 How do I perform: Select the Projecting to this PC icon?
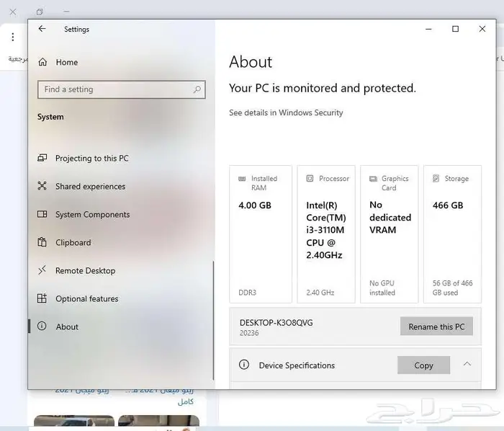pyautogui.click(x=42, y=159)
